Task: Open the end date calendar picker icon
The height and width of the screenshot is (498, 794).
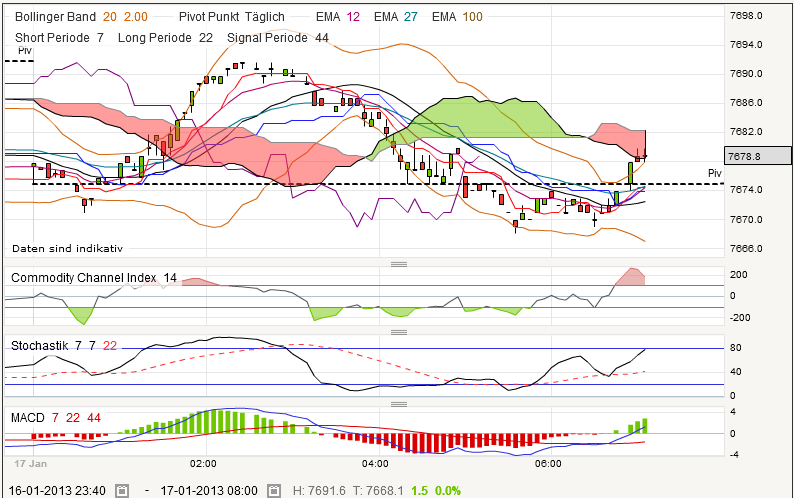Action: [x=274, y=490]
